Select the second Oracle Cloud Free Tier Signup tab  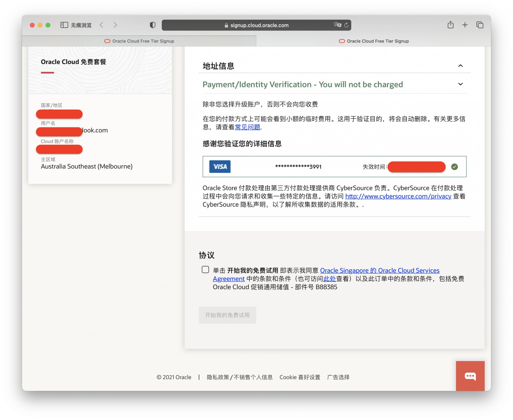[x=373, y=41]
